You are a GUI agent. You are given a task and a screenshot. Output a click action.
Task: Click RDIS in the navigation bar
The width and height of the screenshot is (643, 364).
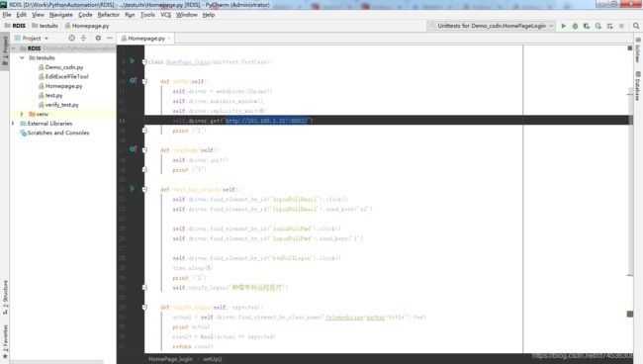pyautogui.click(x=15, y=26)
